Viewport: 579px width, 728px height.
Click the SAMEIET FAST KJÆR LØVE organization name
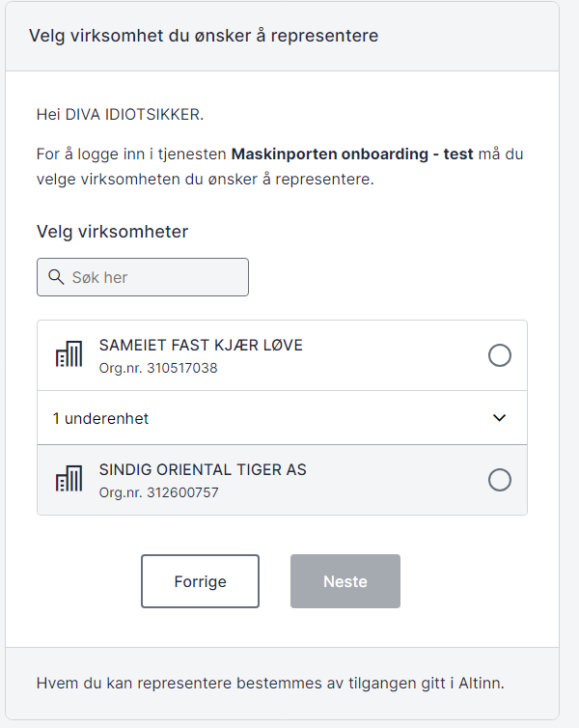tap(201, 346)
